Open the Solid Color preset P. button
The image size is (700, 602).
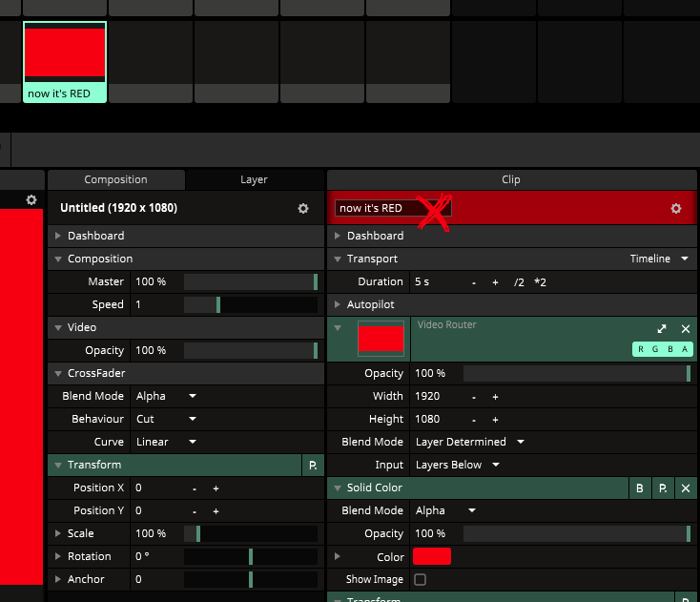[x=663, y=488]
